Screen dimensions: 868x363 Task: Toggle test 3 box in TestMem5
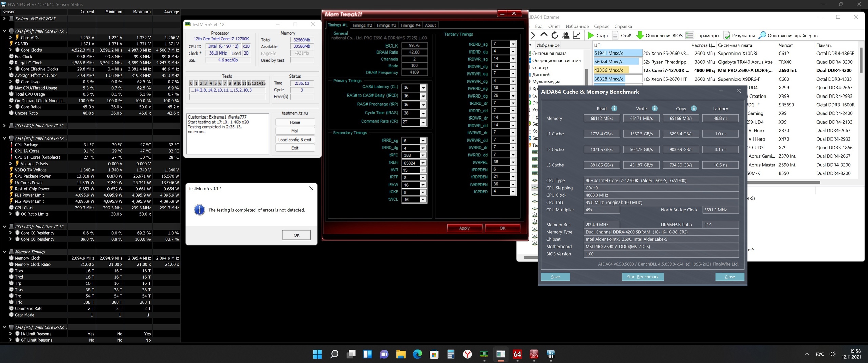[x=205, y=83]
